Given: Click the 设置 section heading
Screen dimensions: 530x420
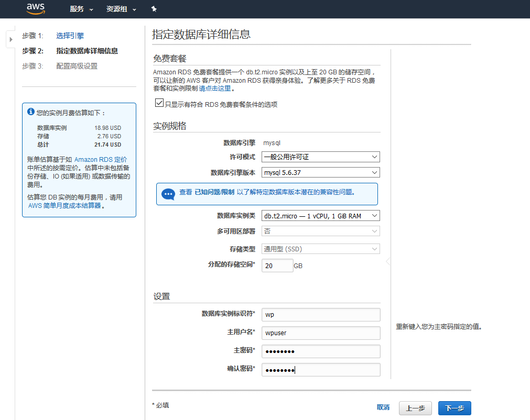Looking at the screenshot, I should point(161,296).
